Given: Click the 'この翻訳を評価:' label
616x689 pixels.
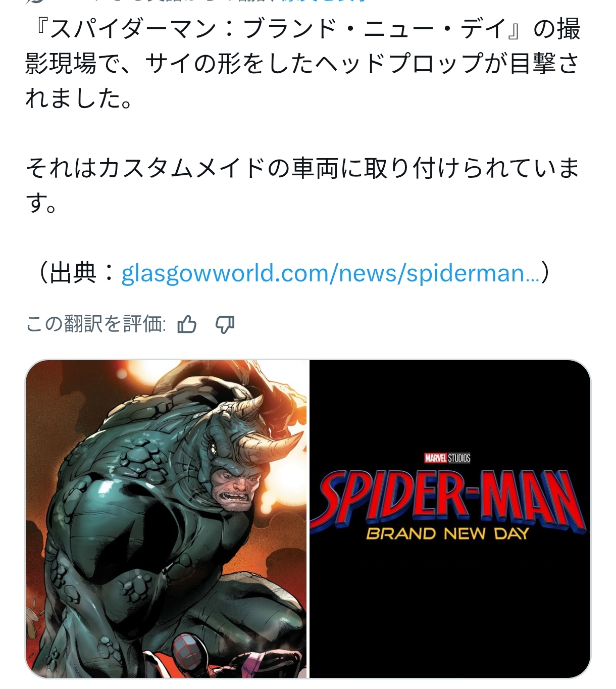Looking at the screenshot, I should [95, 324].
